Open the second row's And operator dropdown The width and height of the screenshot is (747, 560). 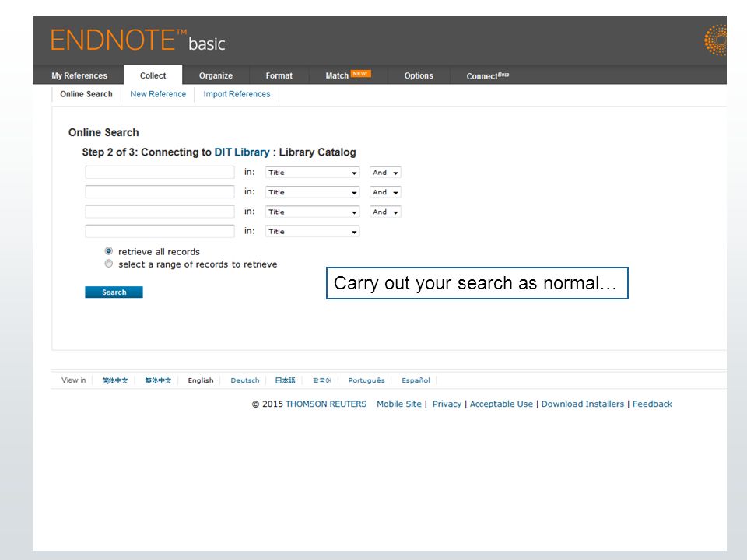[385, 192]
